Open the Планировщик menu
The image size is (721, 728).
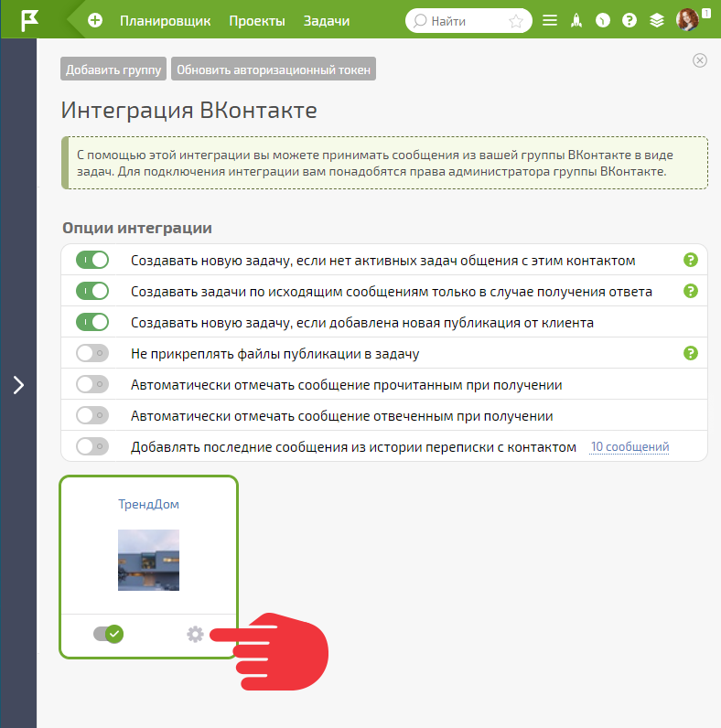click(x=165, y=21)
